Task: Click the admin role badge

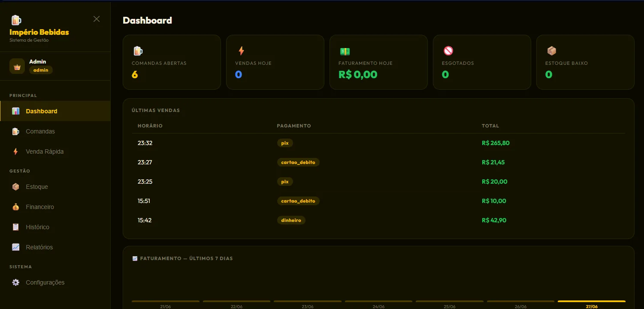Action: pos(41,70)
